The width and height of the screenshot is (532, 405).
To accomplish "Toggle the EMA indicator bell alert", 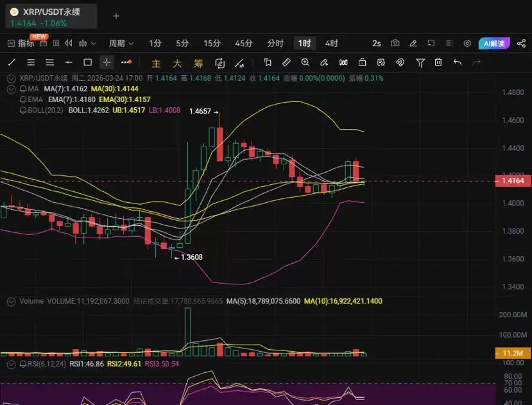I will pyautogui.click(x=23, y=99).
